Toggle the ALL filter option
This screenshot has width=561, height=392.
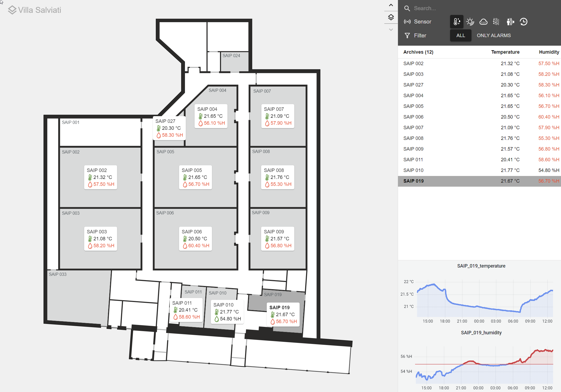[460, 35]
